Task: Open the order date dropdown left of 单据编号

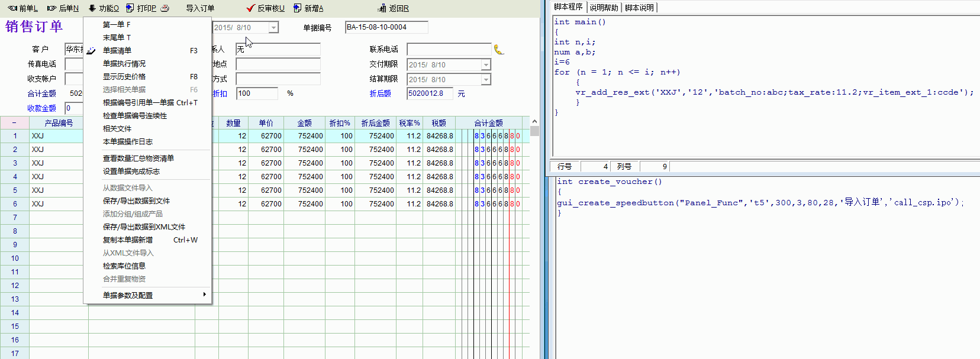Action: tap(273, 28)
